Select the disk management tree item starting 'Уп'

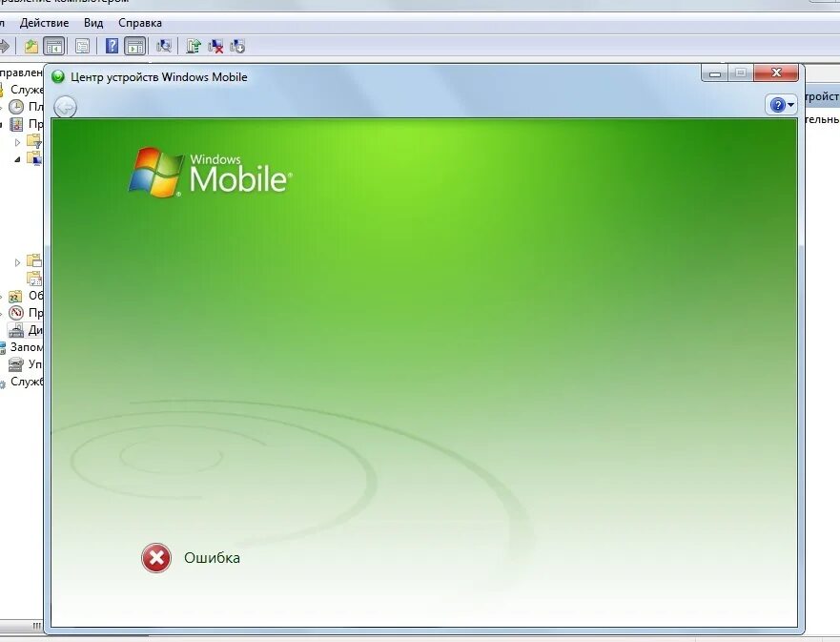point(25,364)
